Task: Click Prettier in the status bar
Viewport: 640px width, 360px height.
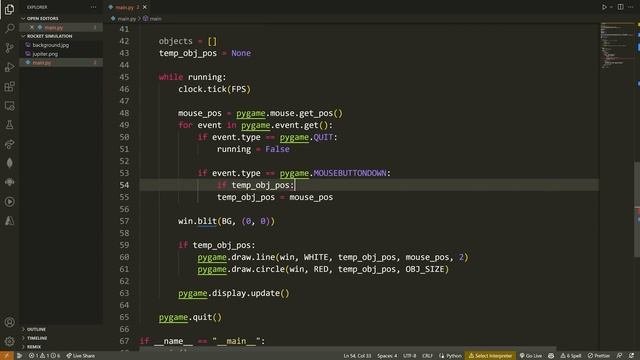Action: coord(599,356)
